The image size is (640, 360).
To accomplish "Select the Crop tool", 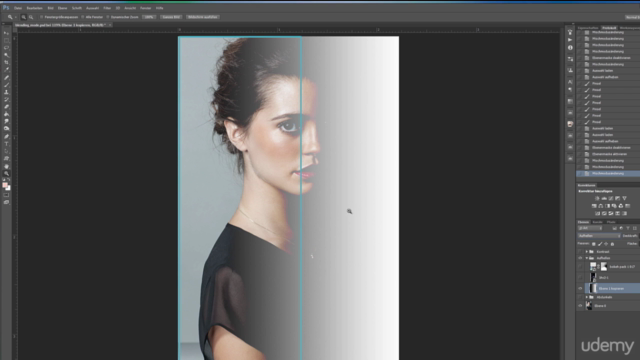I will point(6,62).
